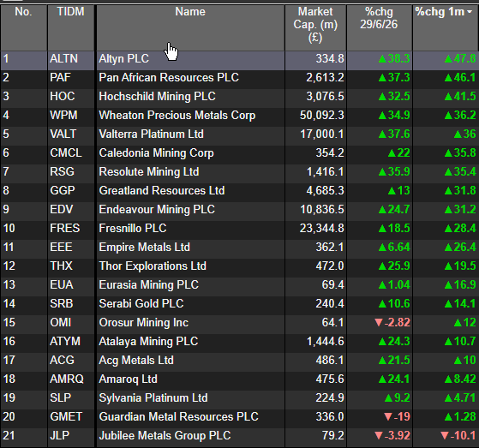Viewport: 479px width, 448px height.
Task: Click row number 21
Action: pyautogui.click(x=9, y=436)
